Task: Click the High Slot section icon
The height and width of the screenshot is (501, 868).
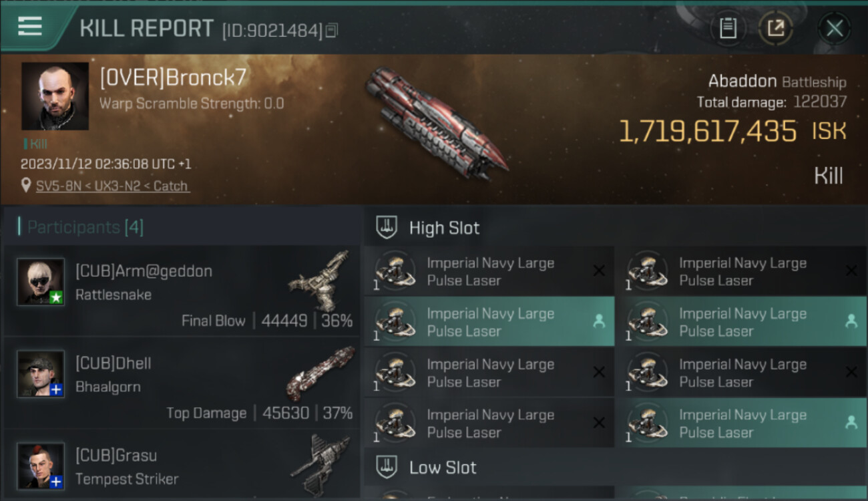Action: (387, 227)
